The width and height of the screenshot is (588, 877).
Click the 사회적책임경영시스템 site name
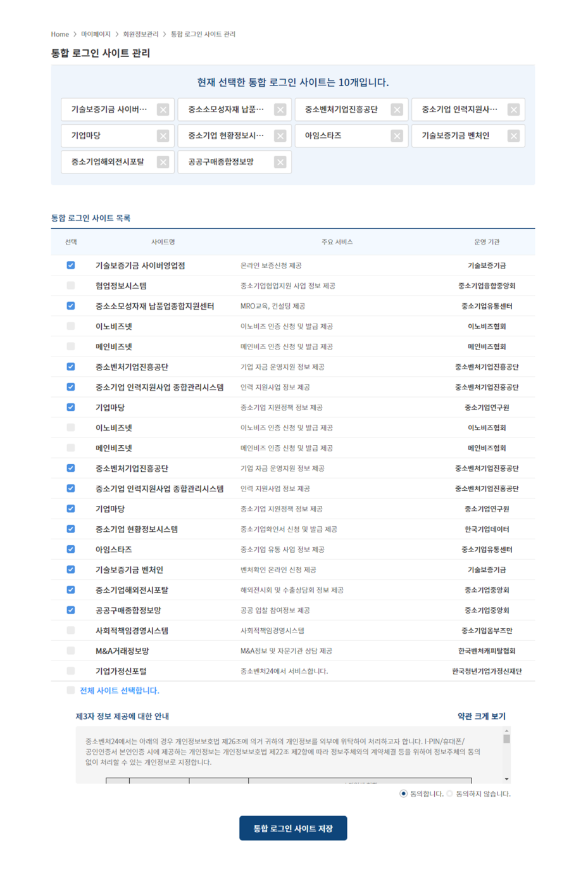(x=132, y=630)
